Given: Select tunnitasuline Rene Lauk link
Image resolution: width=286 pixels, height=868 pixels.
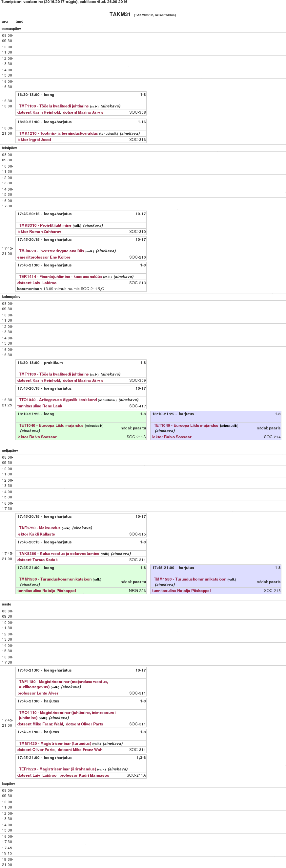Looking at the screenshot, I should tap(40, 406).
